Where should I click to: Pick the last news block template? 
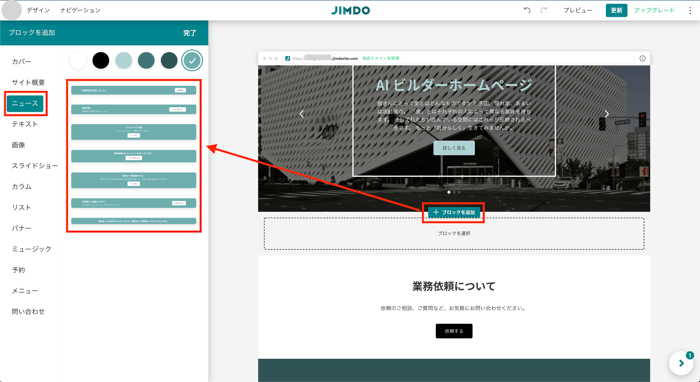133,221
